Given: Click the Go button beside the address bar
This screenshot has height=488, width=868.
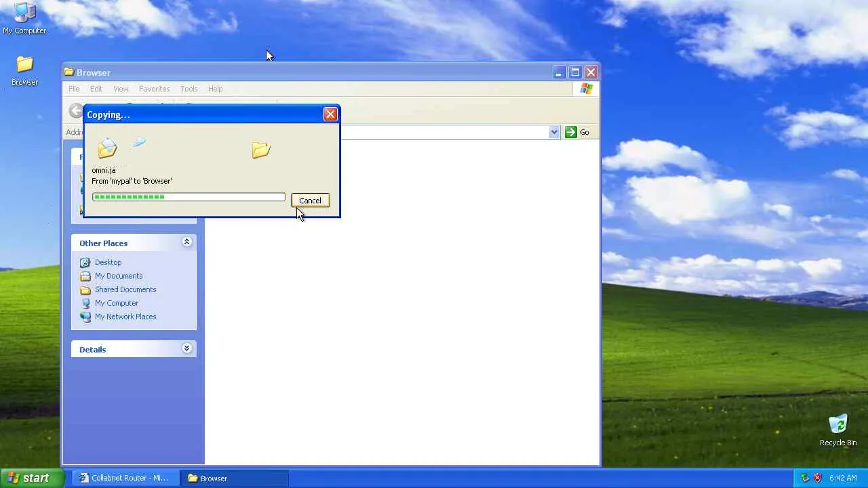Looking at the screenshot, I should point(577,132).
